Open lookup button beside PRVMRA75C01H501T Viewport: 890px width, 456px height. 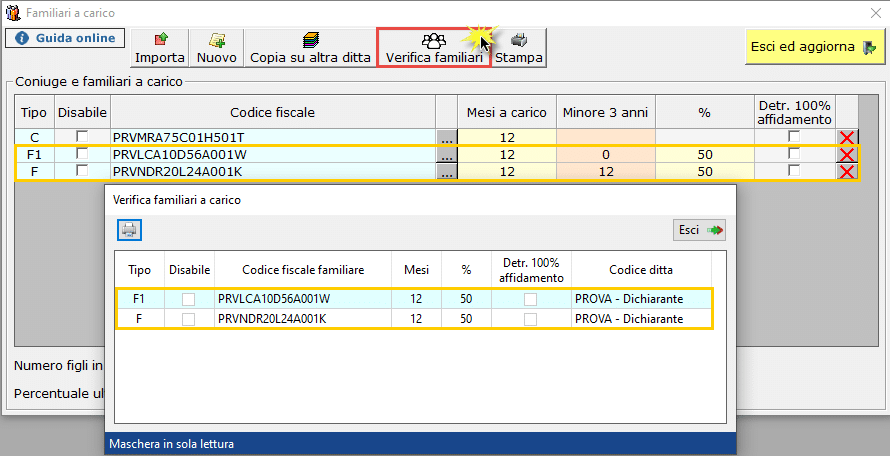[447, 137]
